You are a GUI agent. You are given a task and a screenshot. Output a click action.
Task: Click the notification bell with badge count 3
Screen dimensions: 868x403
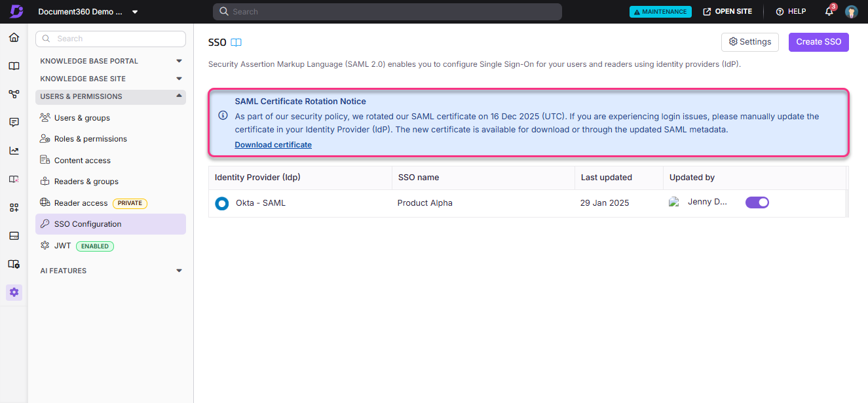(828, 11)
